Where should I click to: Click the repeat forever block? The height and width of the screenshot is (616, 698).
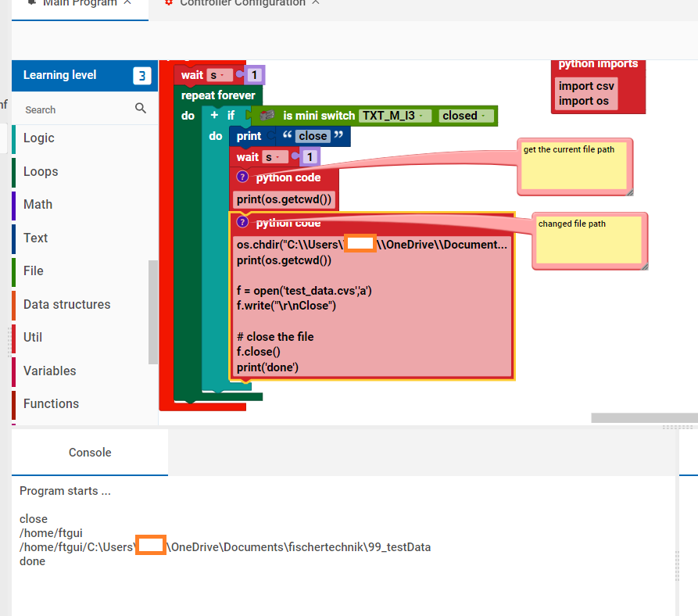(x=218, y=95)
